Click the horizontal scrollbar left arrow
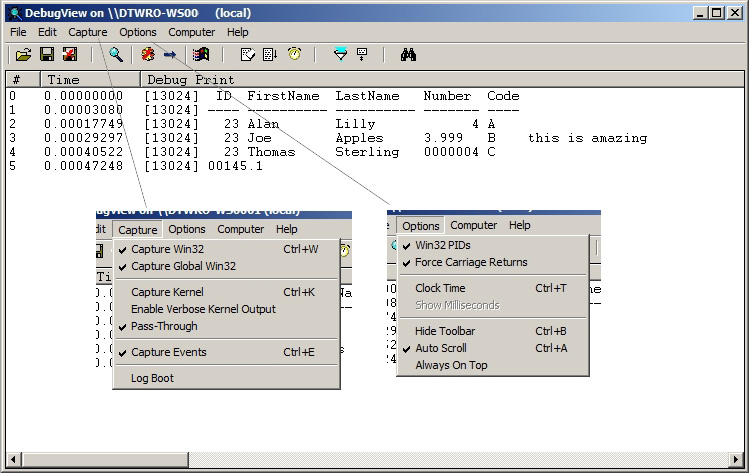Image resolution: width=749 pixels, height=473 pixels. pos(13,460)
